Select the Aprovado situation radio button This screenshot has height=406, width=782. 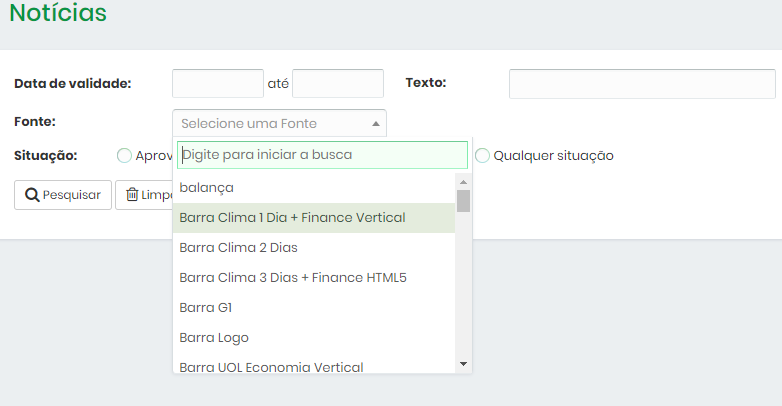(124, 156)
